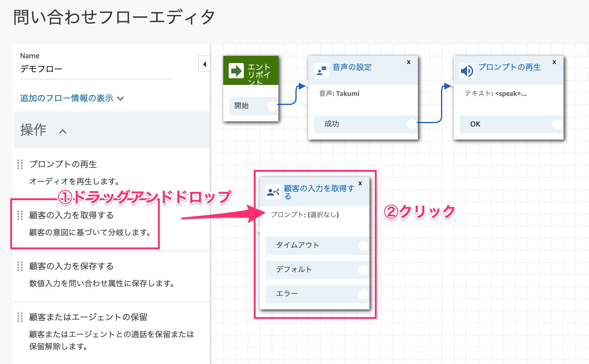Click description 顧客の意図に基づいて分岐します。
The image size is (589, 364).
90,232
